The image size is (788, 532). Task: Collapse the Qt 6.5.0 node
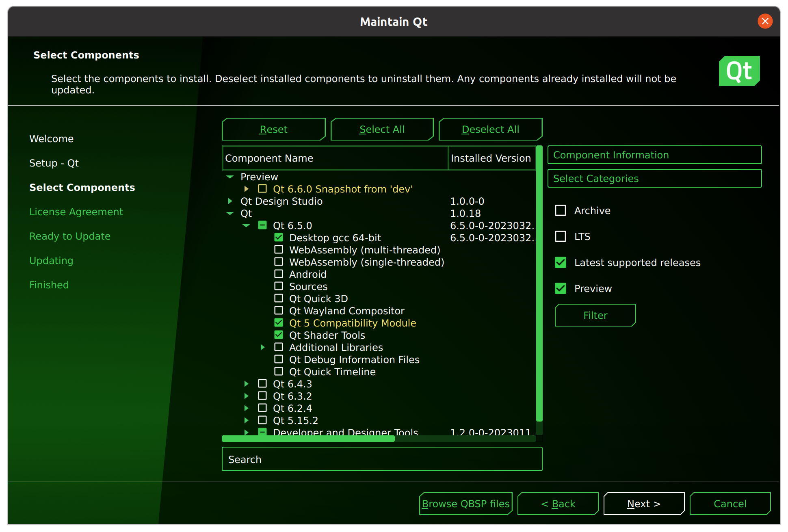[x=246, y=225]
